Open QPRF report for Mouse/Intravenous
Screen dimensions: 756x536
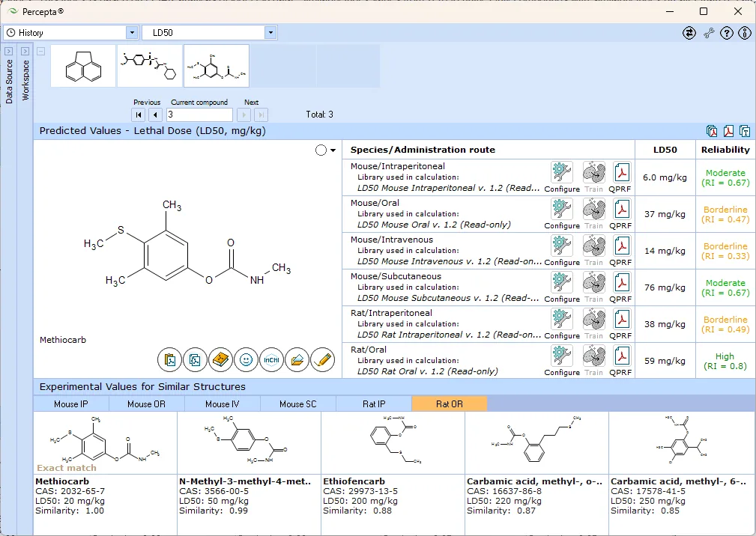point(621,246)
